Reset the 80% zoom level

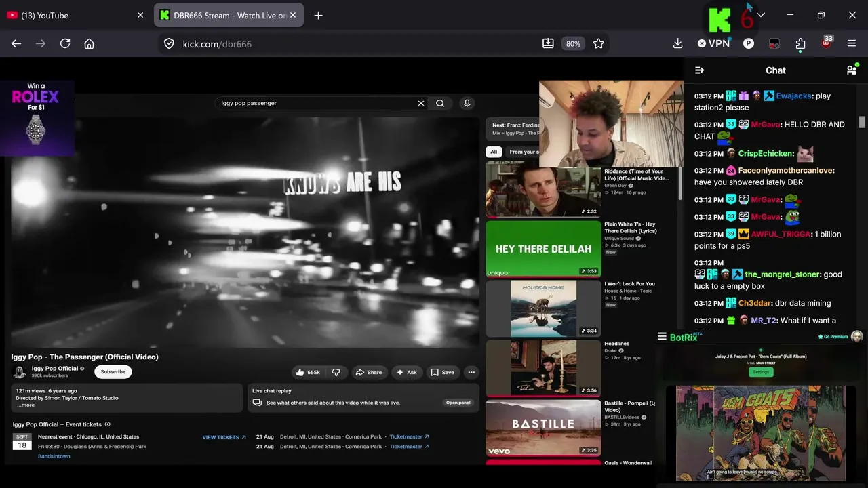[x=573, y=43]
